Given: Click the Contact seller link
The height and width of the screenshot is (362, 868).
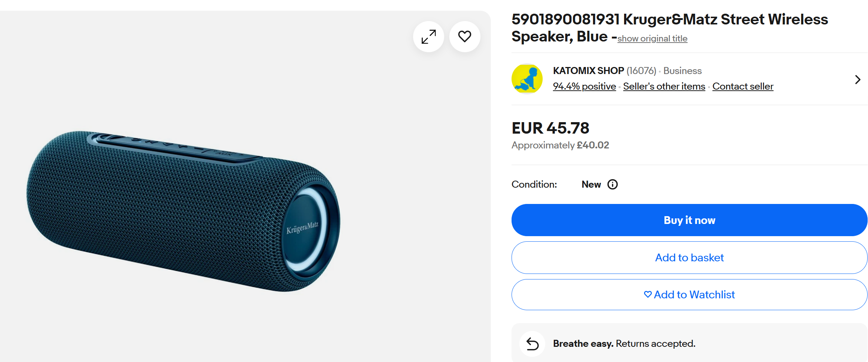Looking at the screenshot, I should click(x=743, y=87).
